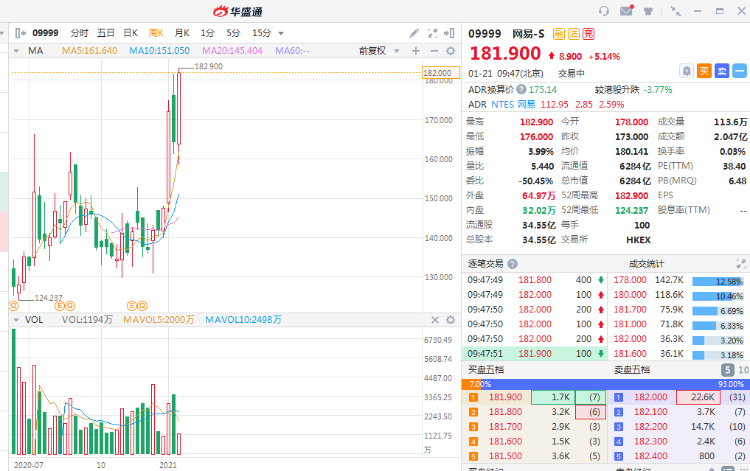Toggle 10-level order book depth
The height and width of the screenshot is (471, 750).
click(x=743, y=371)
